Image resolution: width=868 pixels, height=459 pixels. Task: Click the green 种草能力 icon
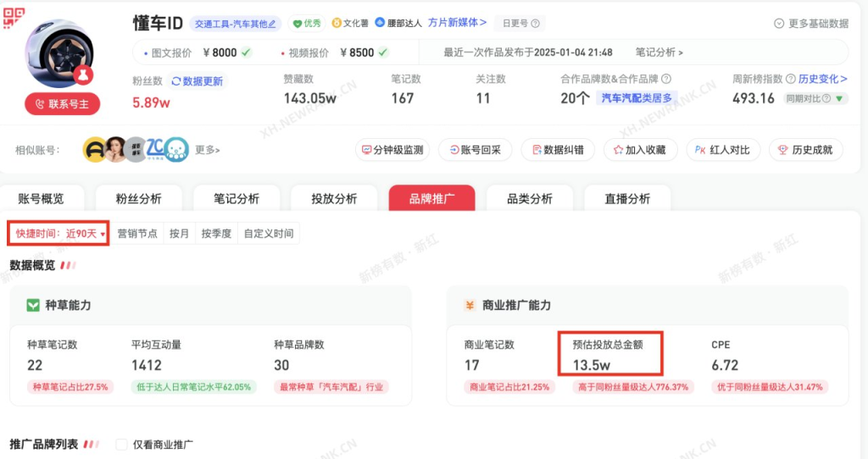(x=33, y=305)
